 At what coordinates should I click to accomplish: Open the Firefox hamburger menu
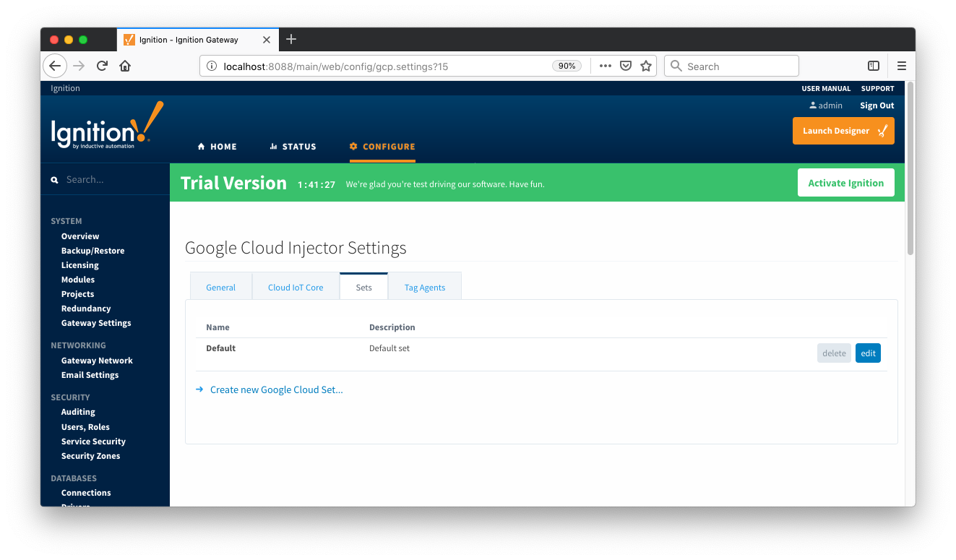pos(902,66)
